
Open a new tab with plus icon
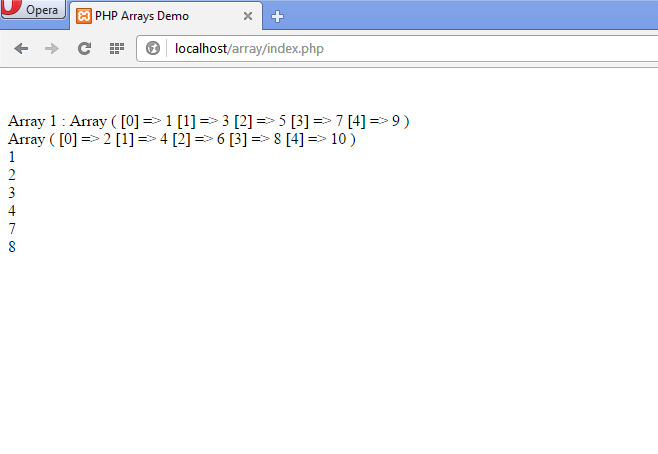[277, 16]
